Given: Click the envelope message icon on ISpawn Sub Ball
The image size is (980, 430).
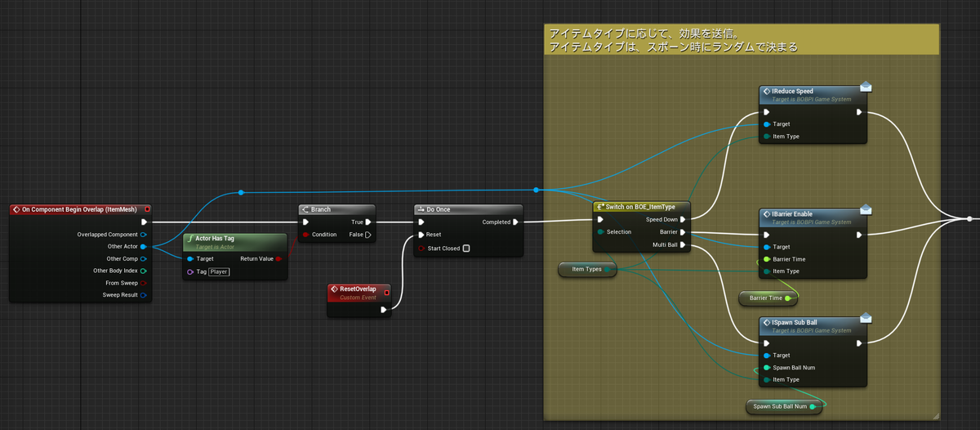Looking at the screenshot, I should pos(866,318).
